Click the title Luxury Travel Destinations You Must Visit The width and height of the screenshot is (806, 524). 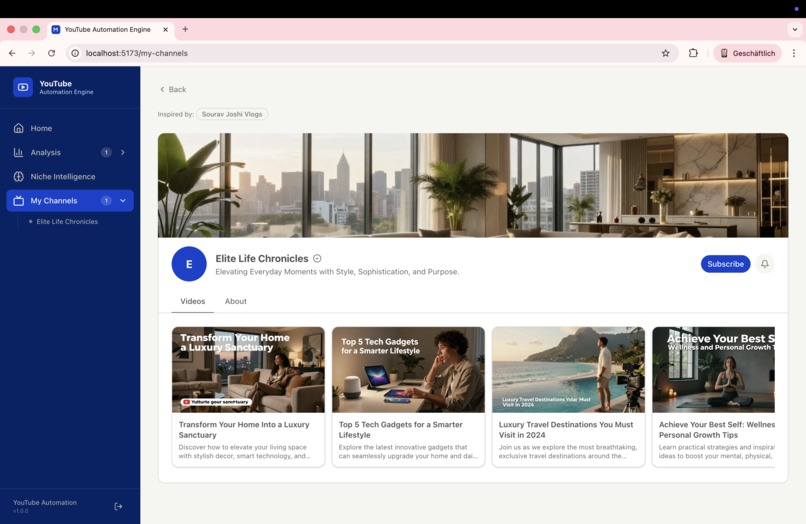click(x=566, y=429)
